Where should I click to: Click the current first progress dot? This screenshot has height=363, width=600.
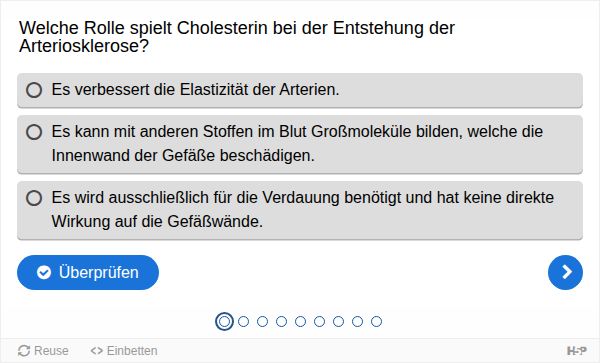[x=224, y=321]
